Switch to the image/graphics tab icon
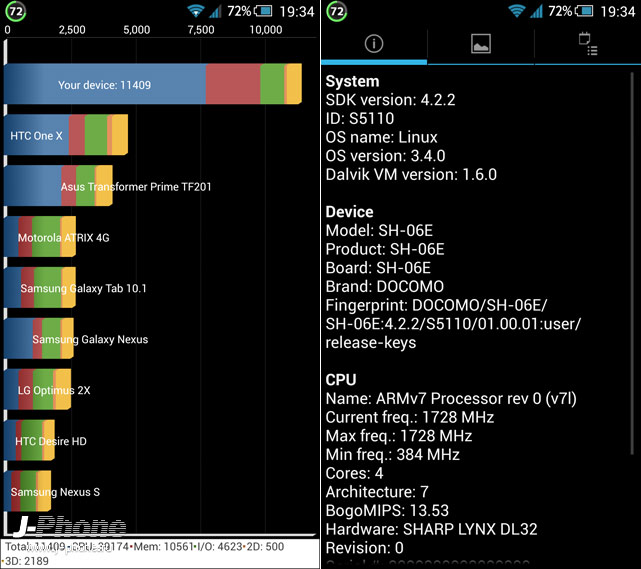The image size is (641, 569). pos(481,43)
